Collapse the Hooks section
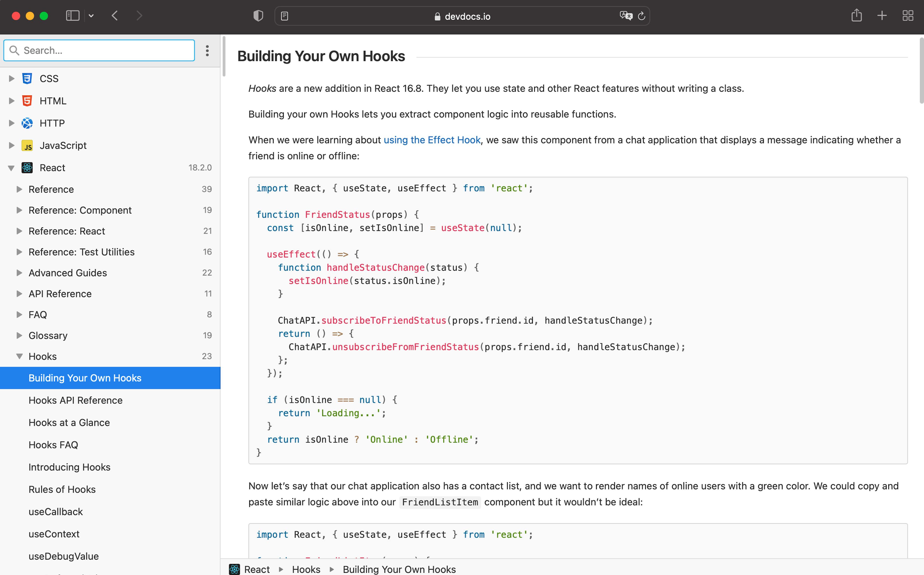This screenshot has width=924, height=575. click(x=19, y=356)
